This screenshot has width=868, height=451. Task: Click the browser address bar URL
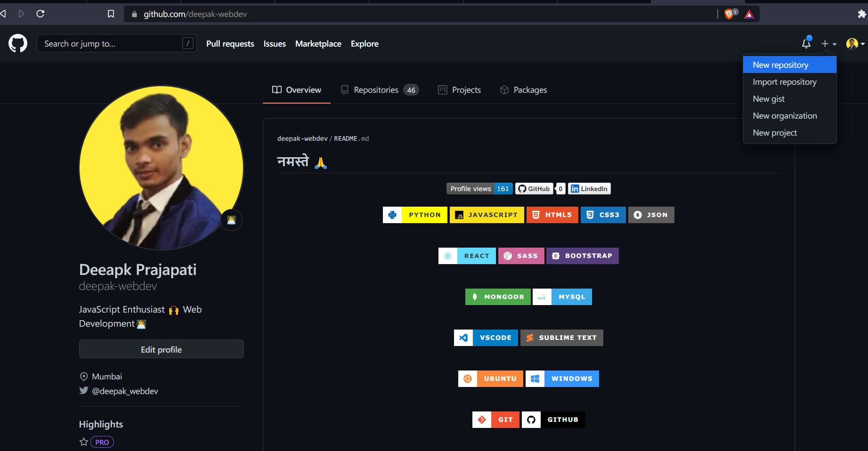click(x=195, y=14)
